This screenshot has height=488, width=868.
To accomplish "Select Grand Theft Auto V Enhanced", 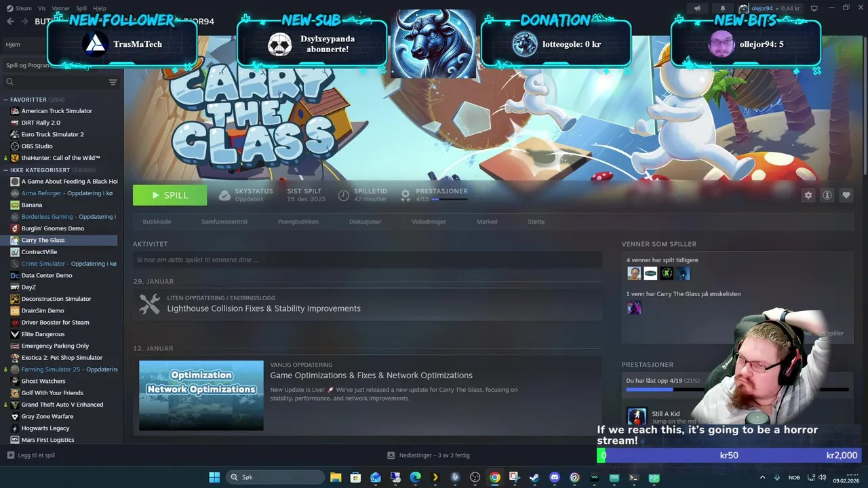I will point(62,405).
